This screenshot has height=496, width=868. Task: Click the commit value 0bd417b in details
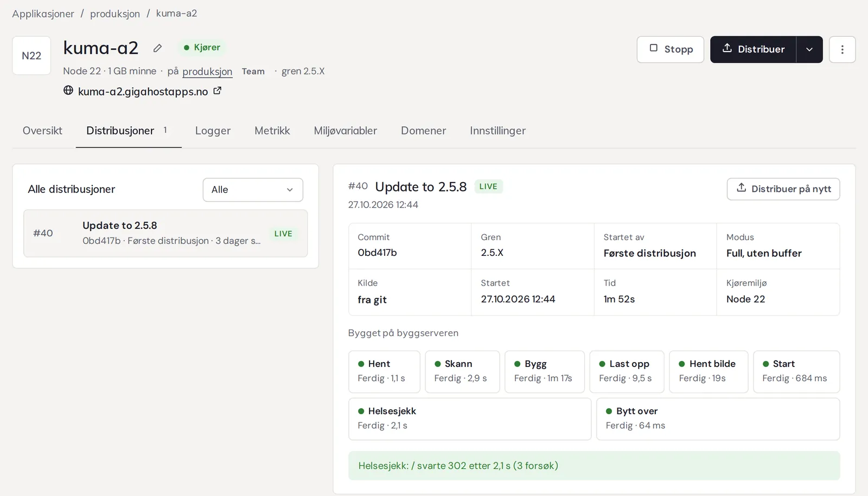tap(378, 253)
